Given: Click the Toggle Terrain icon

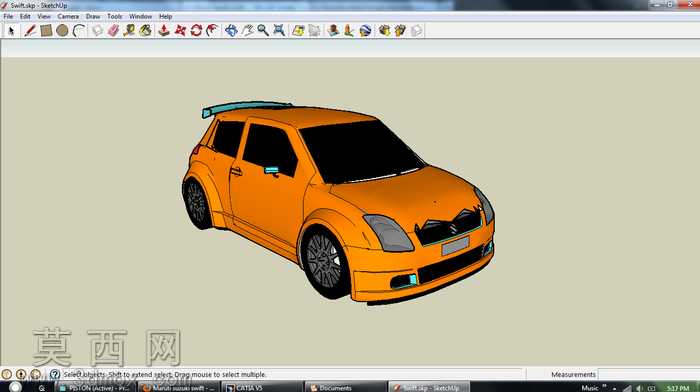Looking at the screenshot, I should (x=314, y=30).
